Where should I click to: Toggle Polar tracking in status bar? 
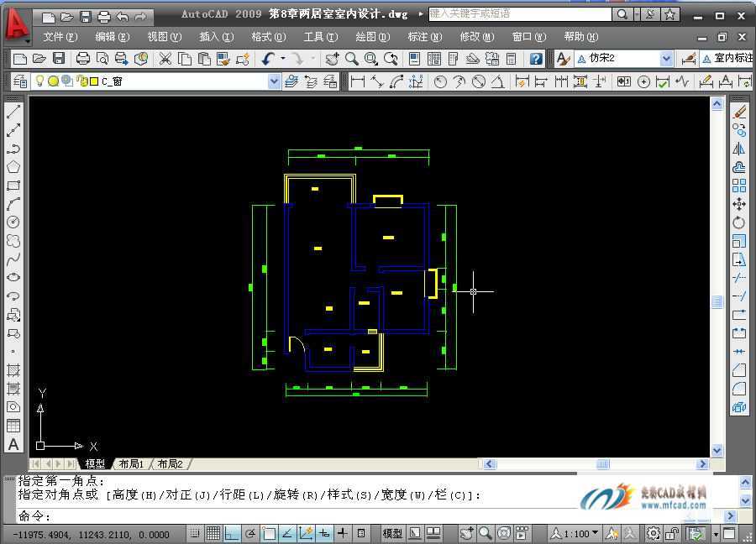[250, 533]
